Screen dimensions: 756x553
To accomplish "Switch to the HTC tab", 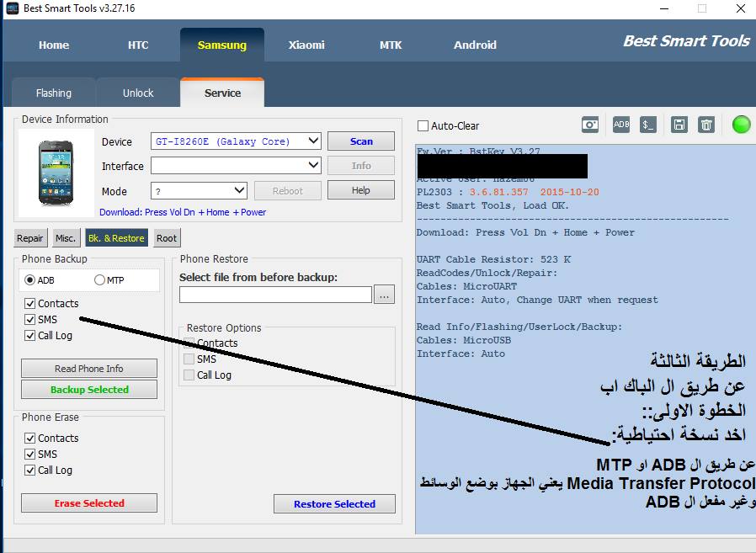I will pyautogui.click(x=138, y=45).
